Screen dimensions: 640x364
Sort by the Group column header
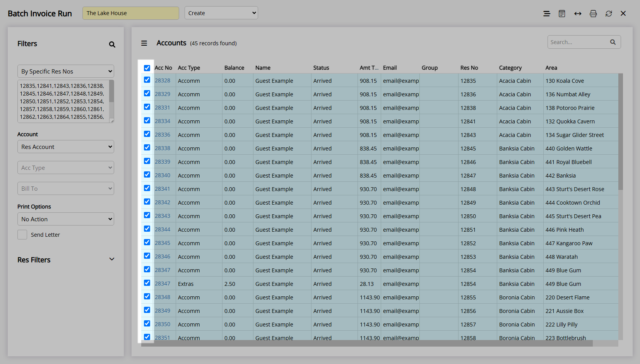coord(430,68)
